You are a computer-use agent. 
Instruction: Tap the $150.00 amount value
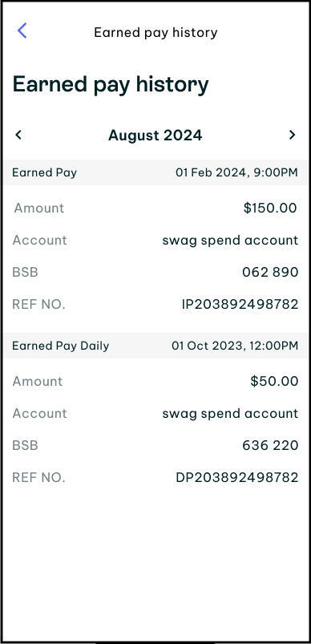coord(270,208)
